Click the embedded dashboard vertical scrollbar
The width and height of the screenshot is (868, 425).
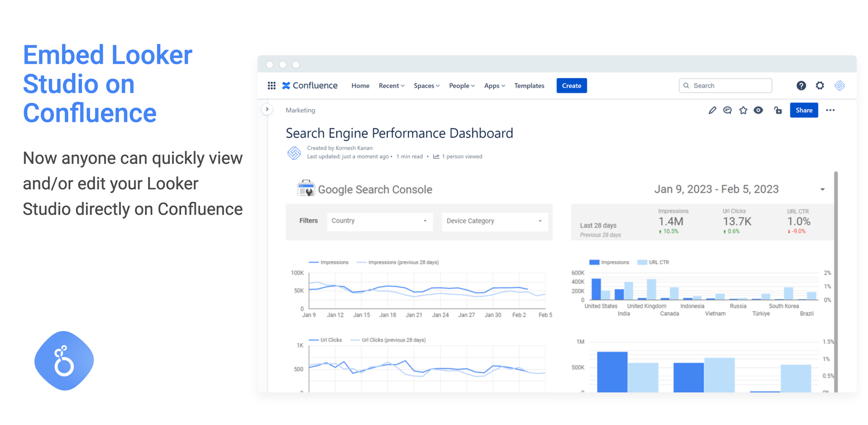point(836,281)
